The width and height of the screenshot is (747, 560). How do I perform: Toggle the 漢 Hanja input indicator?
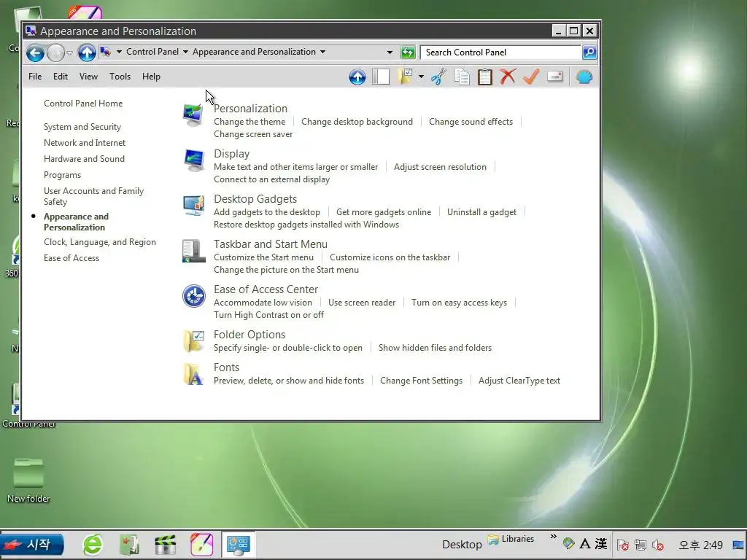[601, 544]
